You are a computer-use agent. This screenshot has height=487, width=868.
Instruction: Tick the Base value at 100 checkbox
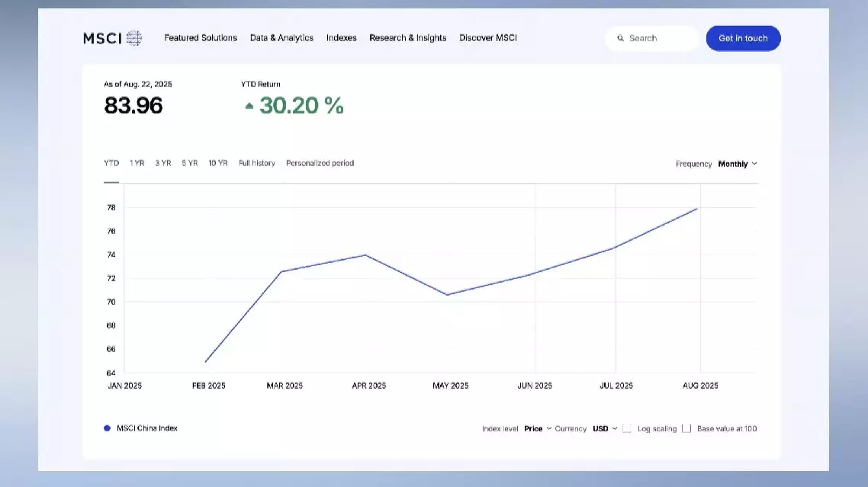click(686, 429)
